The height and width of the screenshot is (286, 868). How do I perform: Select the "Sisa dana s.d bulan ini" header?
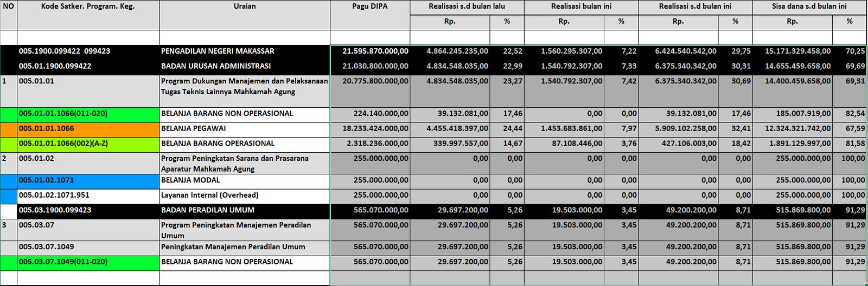coord(809,6)
